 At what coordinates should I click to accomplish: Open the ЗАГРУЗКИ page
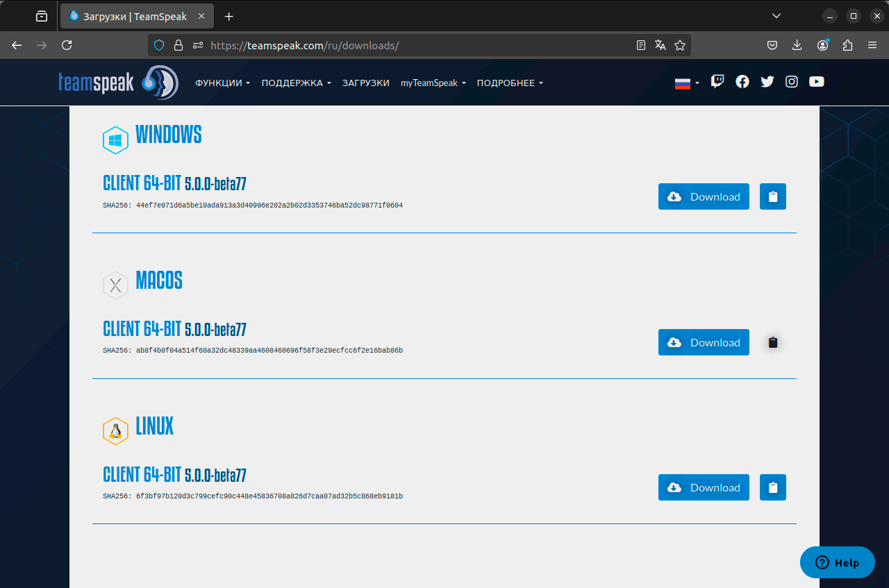click(x=366, y=83)
